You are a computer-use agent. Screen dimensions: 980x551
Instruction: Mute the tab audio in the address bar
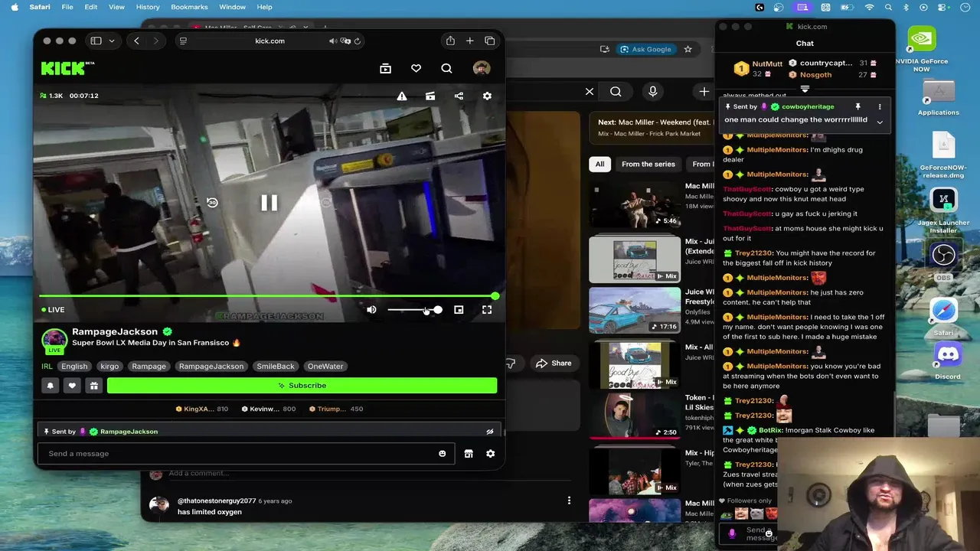[333, 41]
